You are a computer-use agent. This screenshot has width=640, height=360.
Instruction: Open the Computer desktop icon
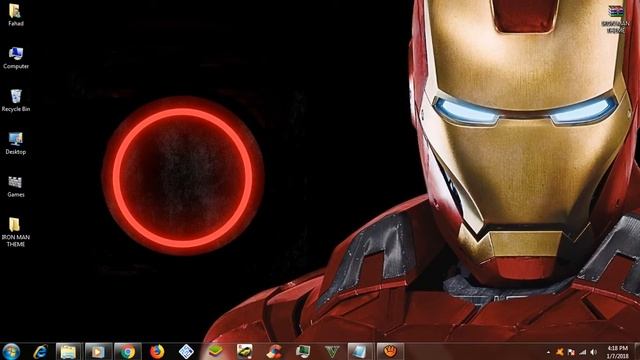point(16,58)
